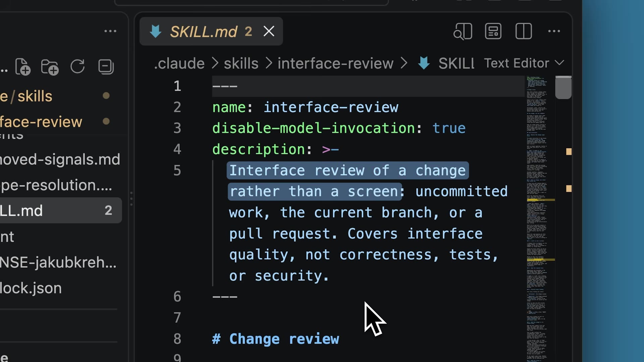Open editor more actions ellipsis menu

[554, 31]
